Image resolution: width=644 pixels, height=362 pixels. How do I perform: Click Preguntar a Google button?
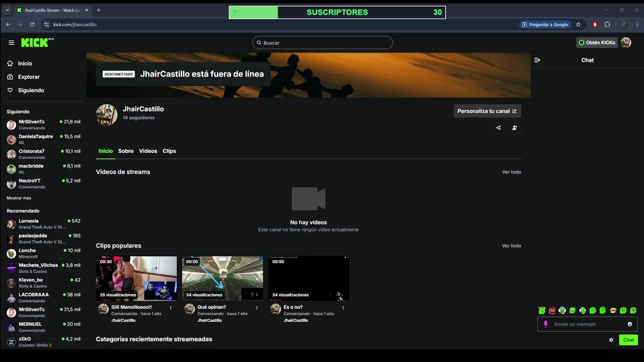click(x=545, y=24)
